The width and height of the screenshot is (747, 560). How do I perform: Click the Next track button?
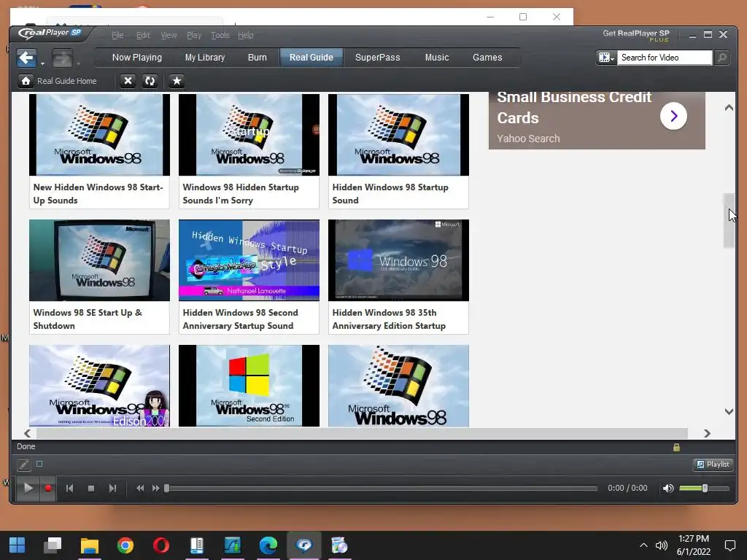click(112, 488)
